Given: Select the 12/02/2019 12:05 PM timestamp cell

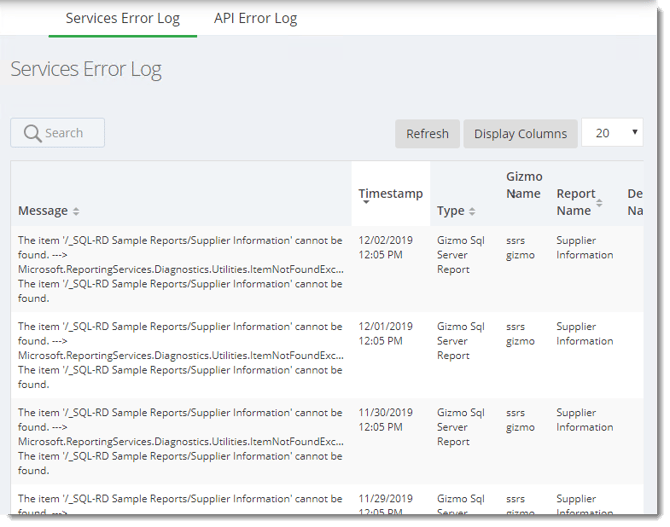Looking at the screenshot, I should [385, 247].
